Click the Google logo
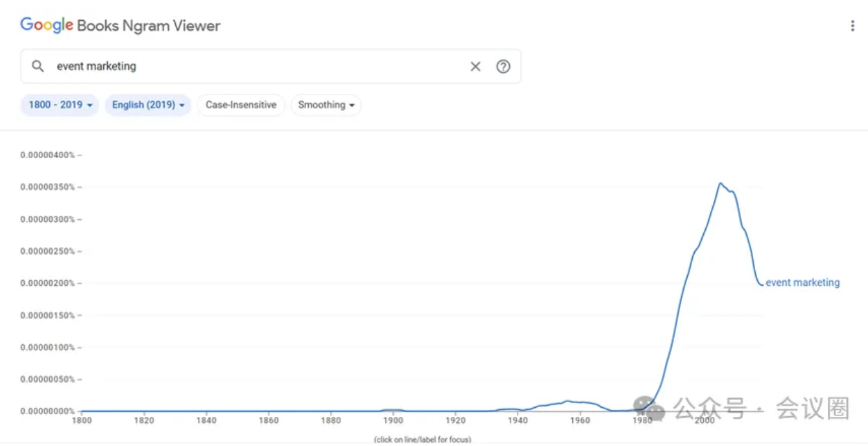Screen dimensions: 868x446 point(46,25)
